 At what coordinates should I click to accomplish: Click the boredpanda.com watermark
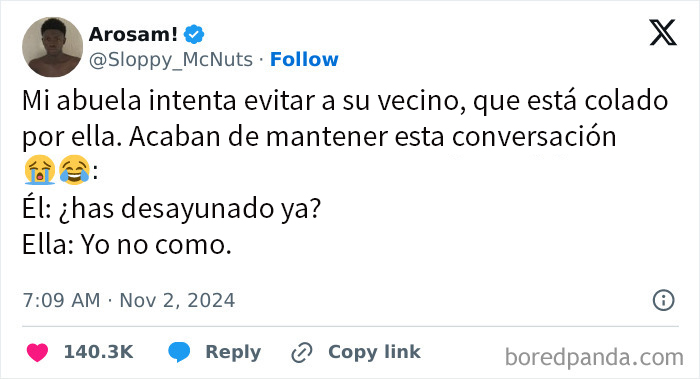coord(594,358)
